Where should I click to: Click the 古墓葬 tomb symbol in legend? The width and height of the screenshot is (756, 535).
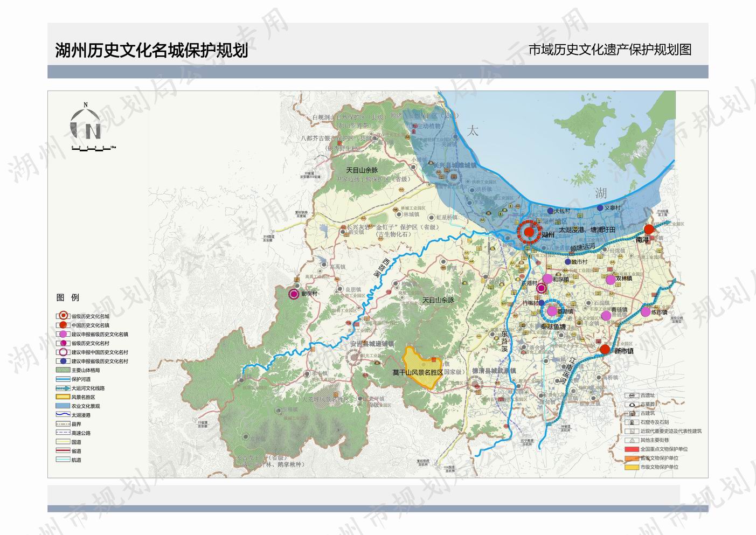pos(632,404)
